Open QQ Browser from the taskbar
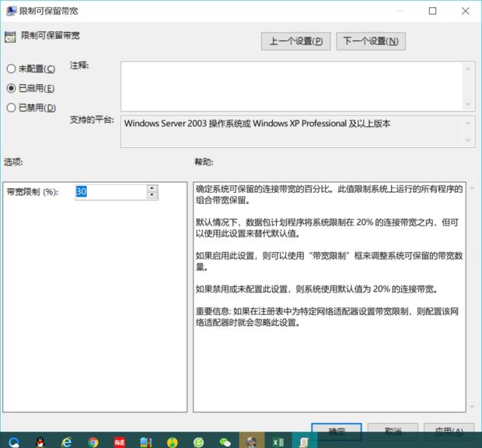 pos(14,442)
